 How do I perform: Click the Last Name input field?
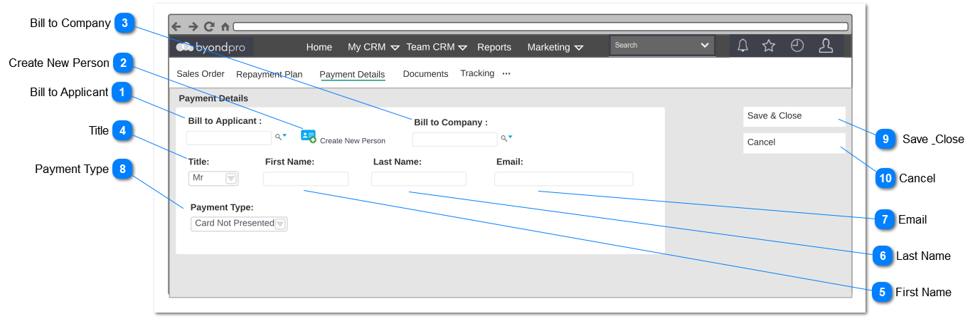tap(419, 179)
